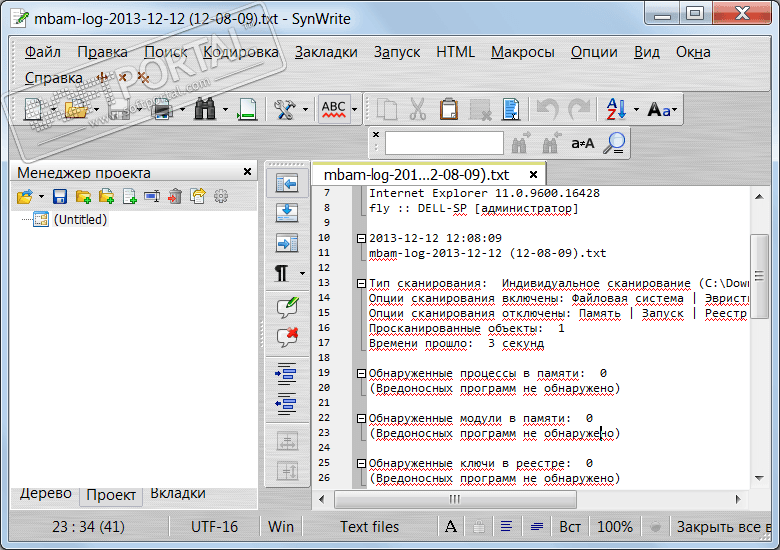Switch to the Вкладки tab
780x550 pixels.
click(x=178, y=493)
